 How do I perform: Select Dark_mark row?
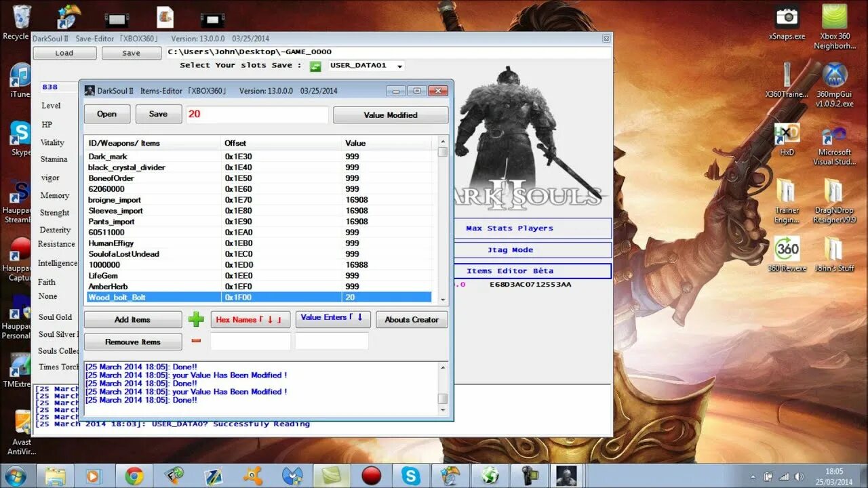[x=258, y=157]
